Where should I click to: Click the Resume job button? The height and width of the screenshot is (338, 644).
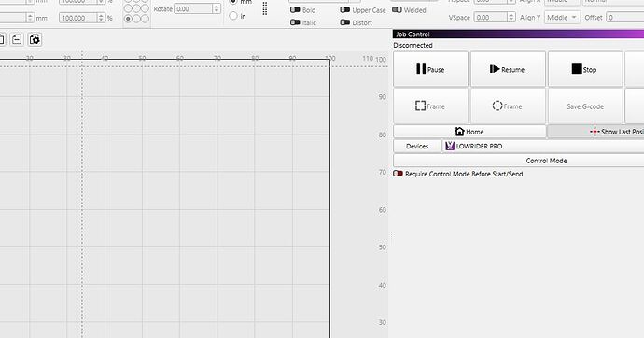pyautogui.click(x=508, y=69)
